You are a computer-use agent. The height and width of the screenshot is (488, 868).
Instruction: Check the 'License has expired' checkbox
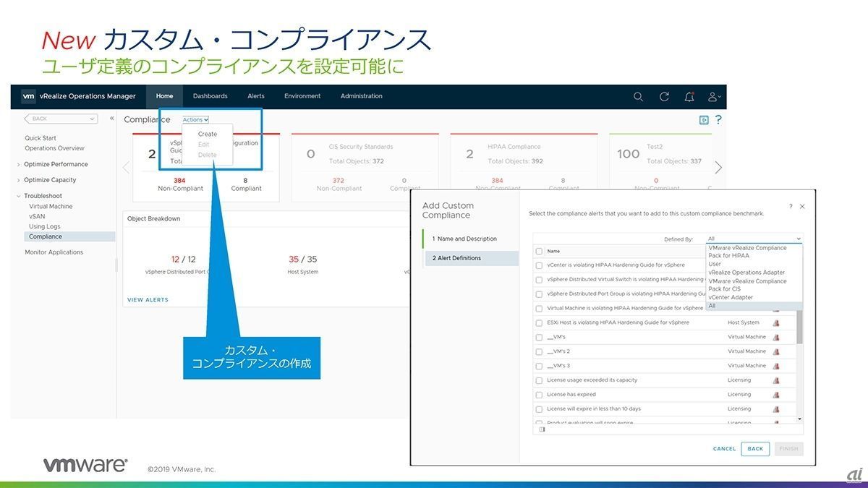click(x=539, y=395)
